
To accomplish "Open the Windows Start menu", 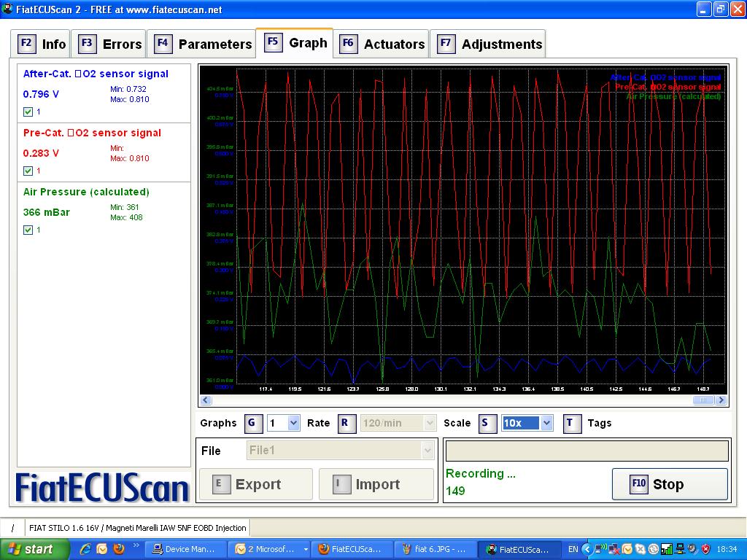I will [34, 549].
